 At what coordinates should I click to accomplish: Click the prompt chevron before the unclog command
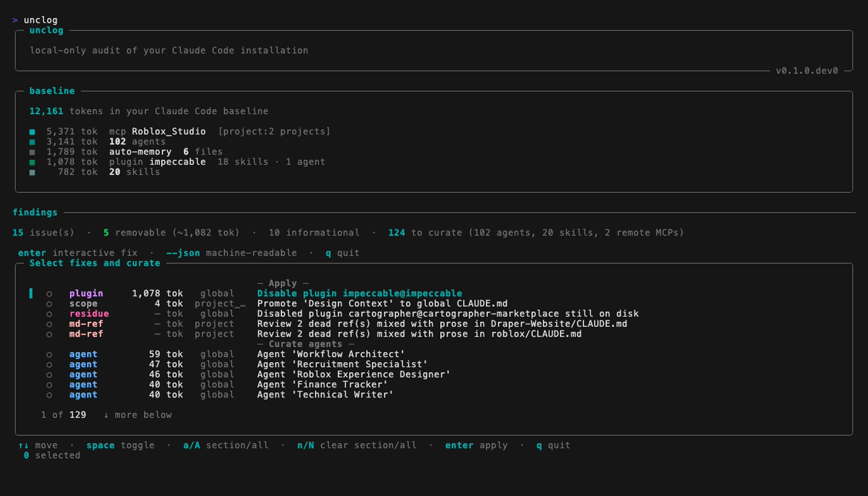coord(15,19)
